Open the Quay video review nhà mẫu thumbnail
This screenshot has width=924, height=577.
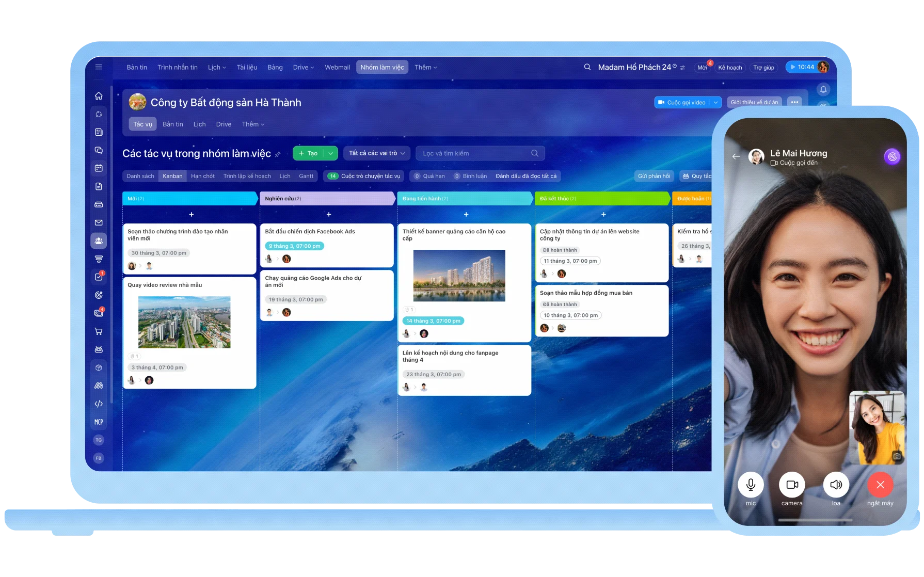tap(184, 322)
